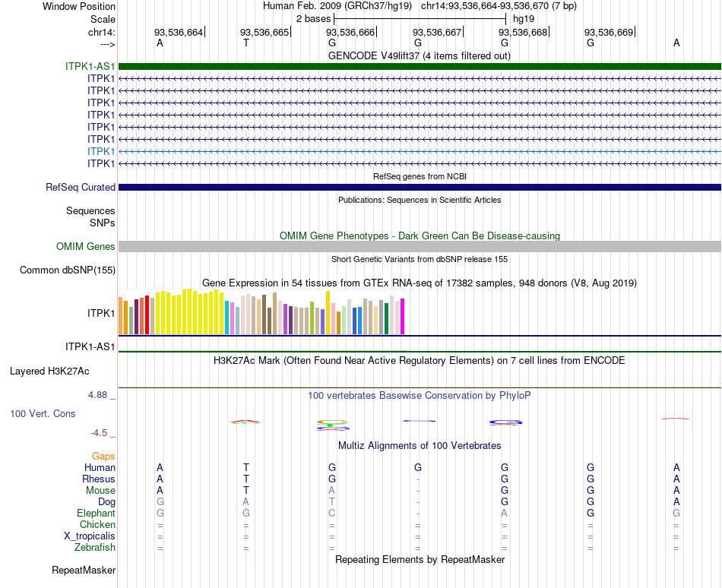Click the OMIM Genes track label
This screenshot has width=722, height=588.
[x=85, y=247]
